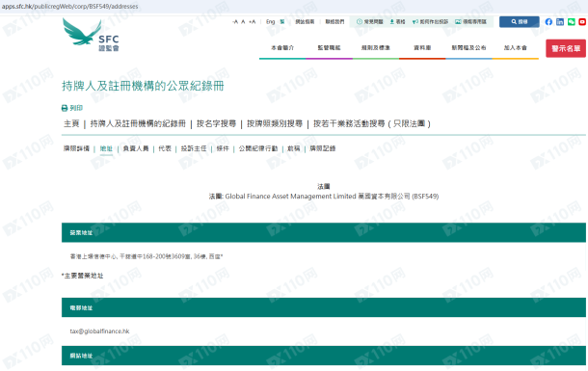Open 如何作出投訴 complaint link

click(x=430, y=22)
